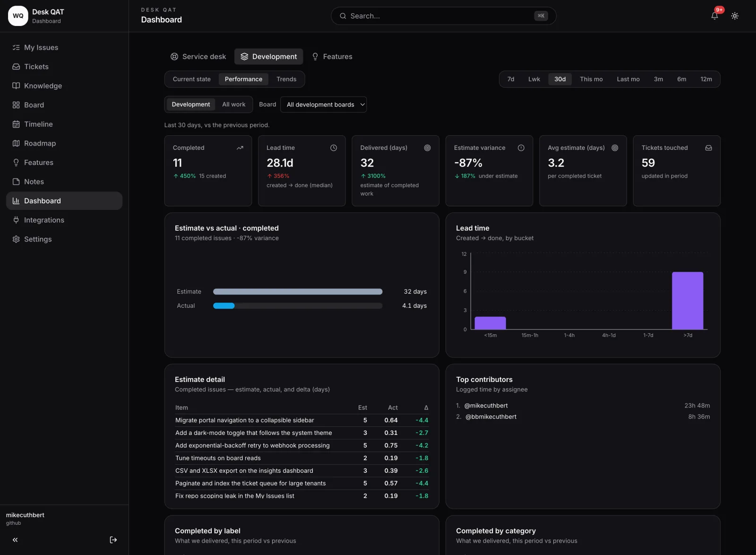Open the Timeline page
Screen dimensions: 756x555
64,124
